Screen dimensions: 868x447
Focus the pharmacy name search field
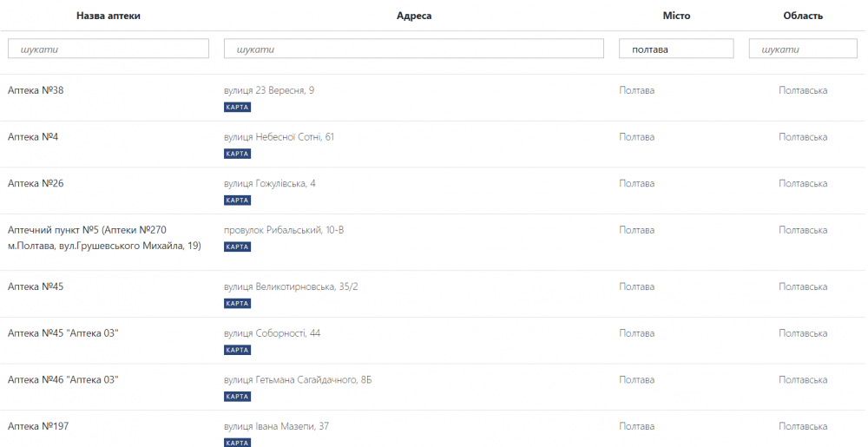(x=108, y=49)
